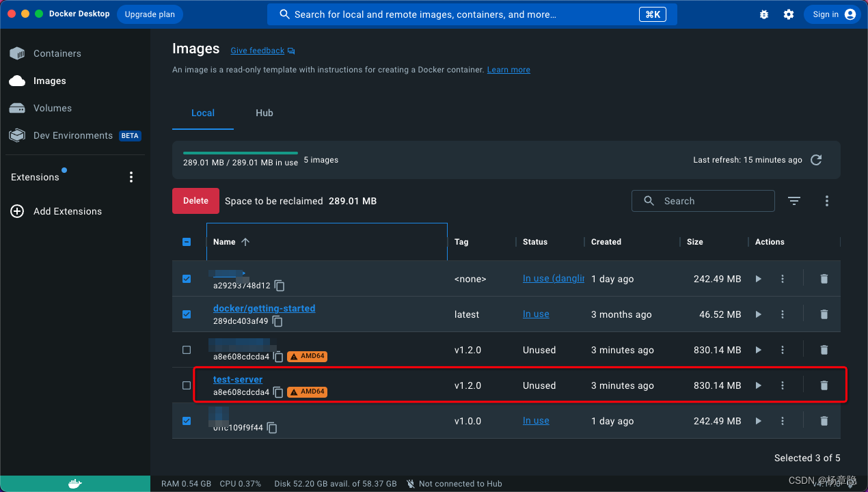The width and height of the screenshot is (868, 492).
Task: Open the Learn more link
Action: 508,70
